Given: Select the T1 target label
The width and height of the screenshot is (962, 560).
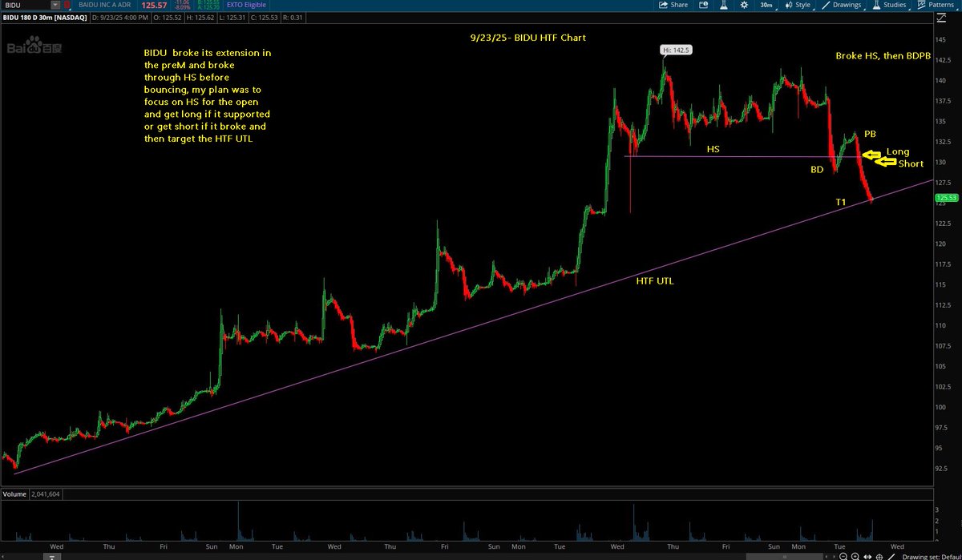Looking at the screenshot, I should point(840,203).
